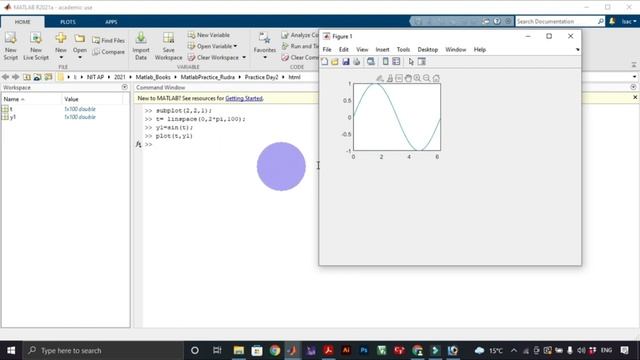
Task: Click Find Files in toolstrip
Action: (108, 40)
